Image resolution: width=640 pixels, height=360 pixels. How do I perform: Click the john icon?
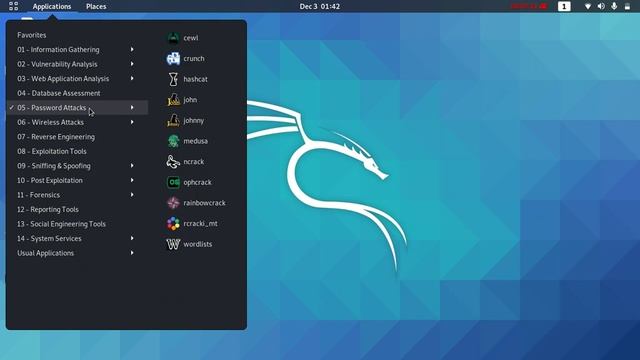pos(173,100)
